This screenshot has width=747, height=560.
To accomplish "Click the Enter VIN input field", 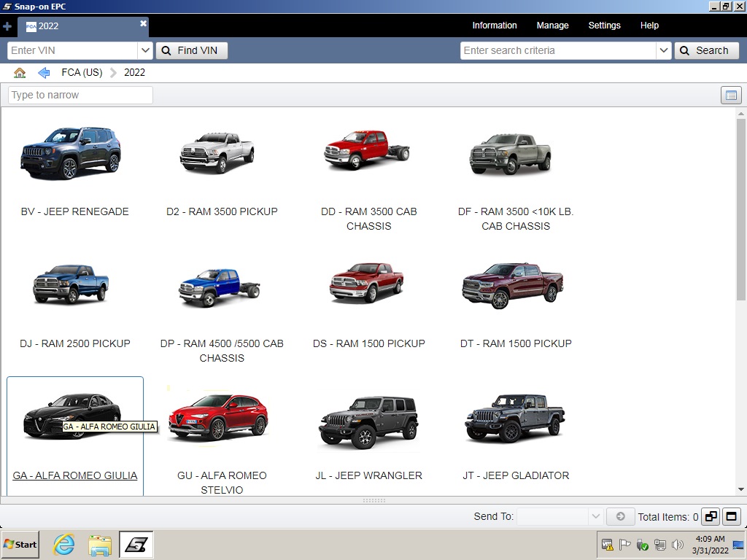I will click(x=73, y=50).
